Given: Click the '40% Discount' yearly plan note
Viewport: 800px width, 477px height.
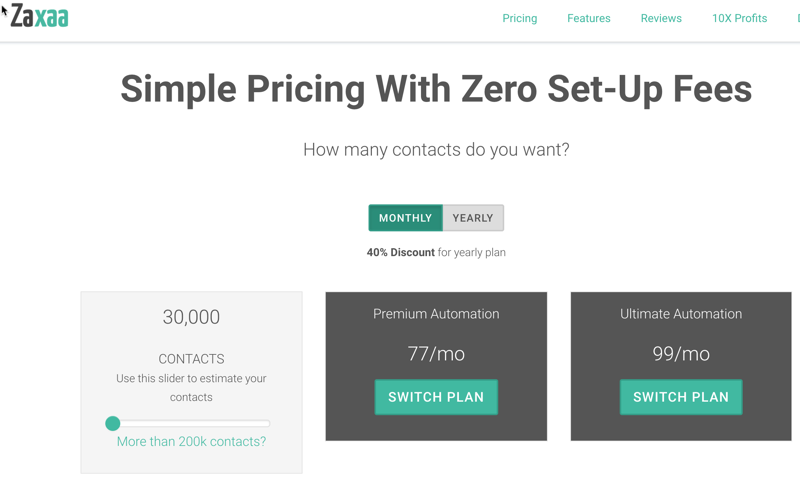Looking at the screenshot, I should 436,252.
